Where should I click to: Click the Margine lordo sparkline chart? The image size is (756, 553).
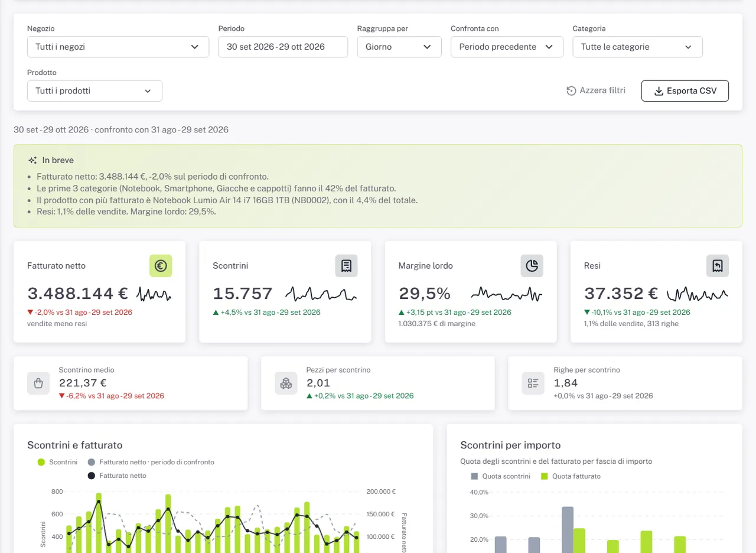pos(506,294)
